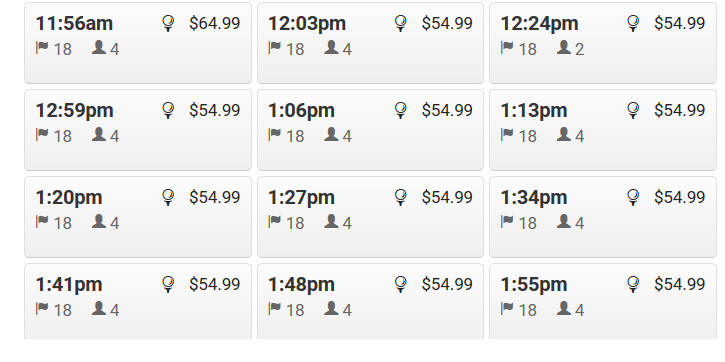Click the $54.99 price on 1:13pm card
725x362 pixels.
coord(680,110)
